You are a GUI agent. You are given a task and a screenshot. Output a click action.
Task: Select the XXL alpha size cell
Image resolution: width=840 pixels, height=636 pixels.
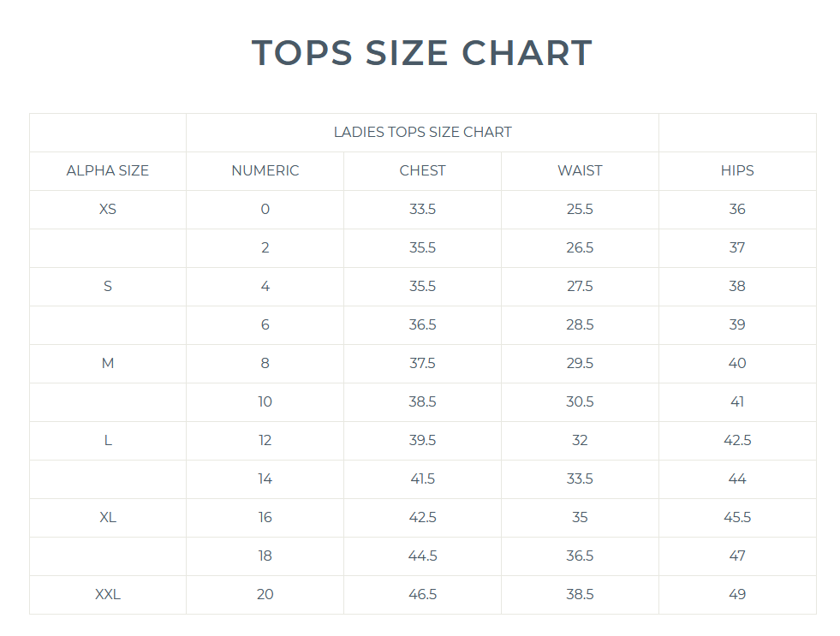coord(108,594)
